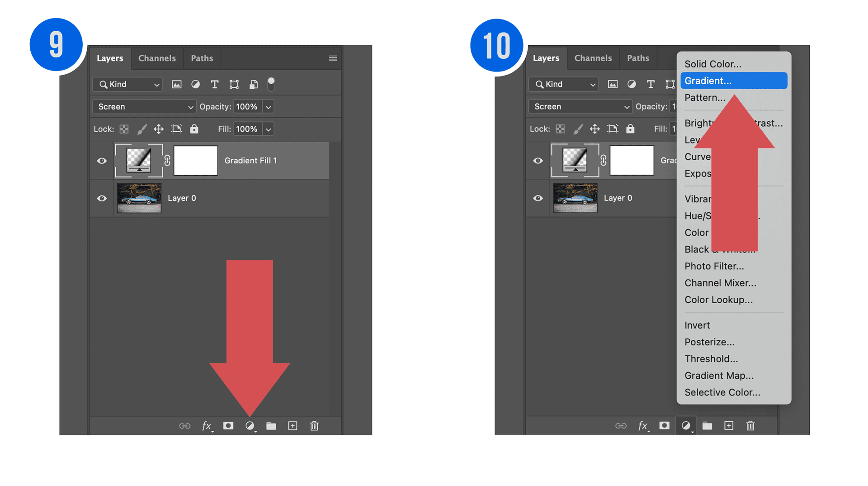Lock position icon in step 9 panel
This screenshot has width=868, height=486.
coord(158,129)
